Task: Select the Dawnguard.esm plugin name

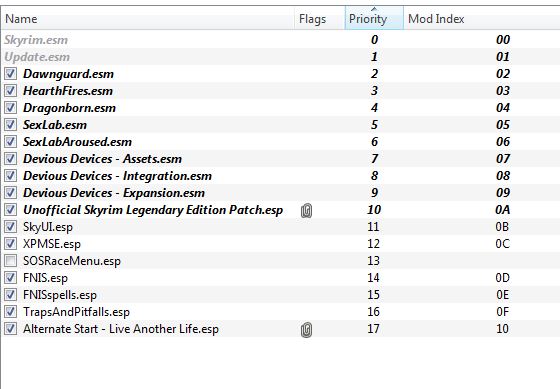Action: coord(69,74)
